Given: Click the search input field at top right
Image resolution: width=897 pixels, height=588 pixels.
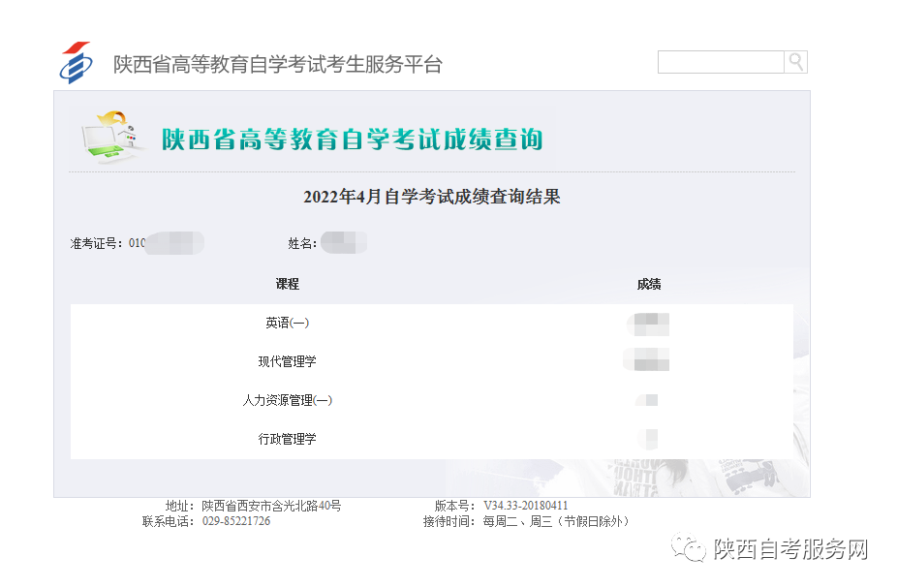Looking at the screenshot, I should (721, 62).
